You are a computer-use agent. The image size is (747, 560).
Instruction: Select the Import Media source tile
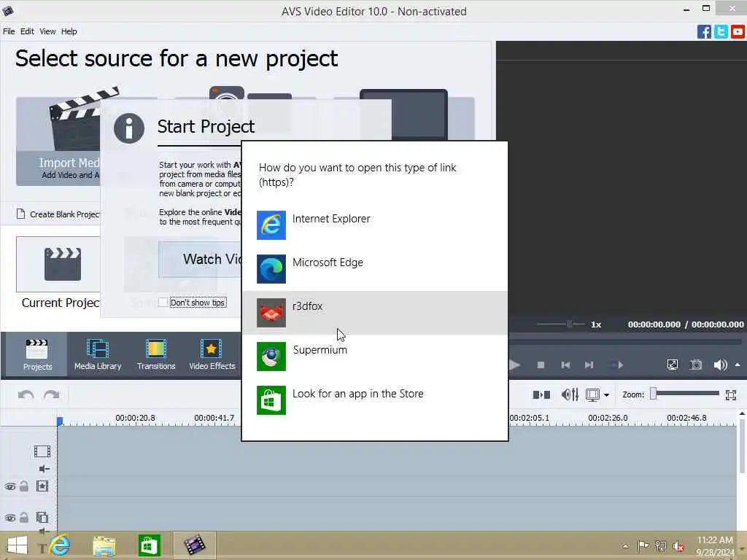[x=58, y=141]
